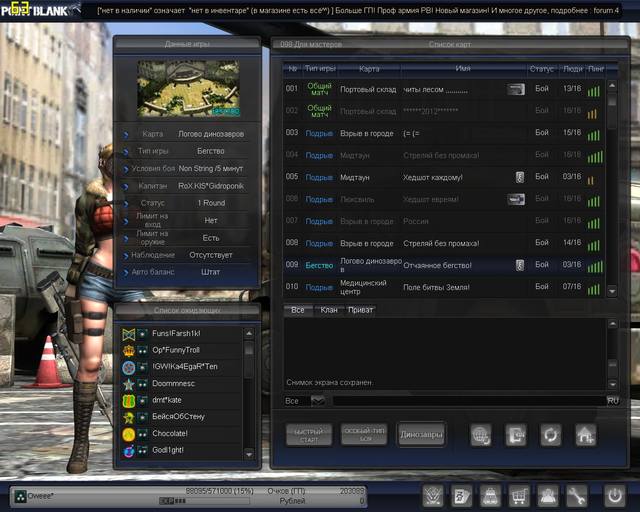Click green rank badge of dmt*kate
Image resolution: width=640 pixels, height=512 pixels.
click(x=129, y=401)
